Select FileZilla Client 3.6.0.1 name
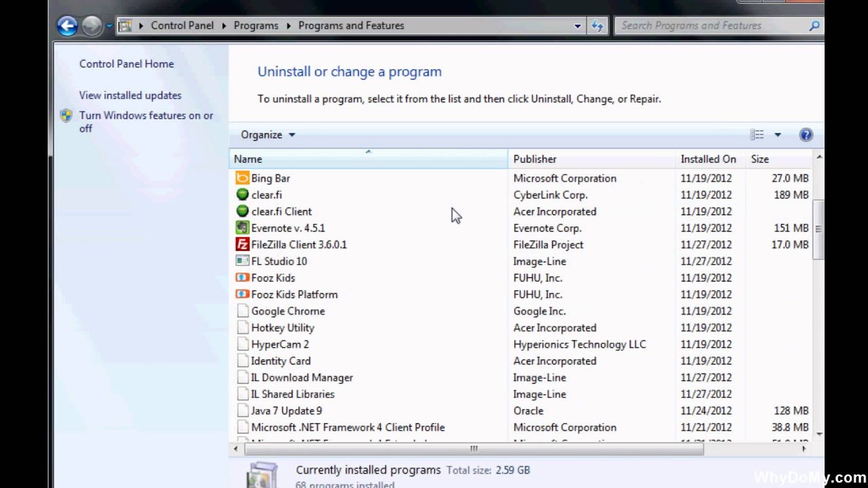Screen dimensions: 868x488 299,245
